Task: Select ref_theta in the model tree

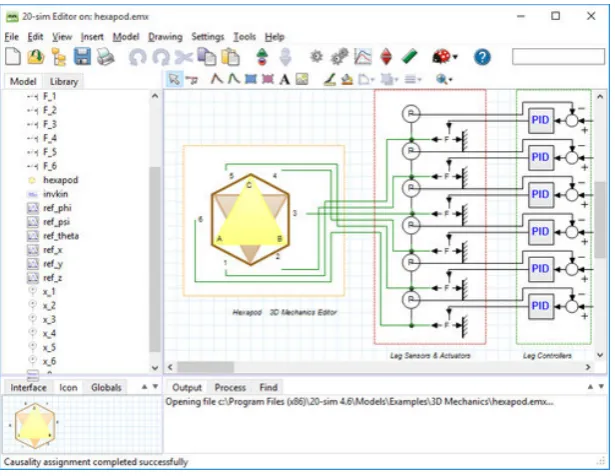Action: [x=61, y=236]
